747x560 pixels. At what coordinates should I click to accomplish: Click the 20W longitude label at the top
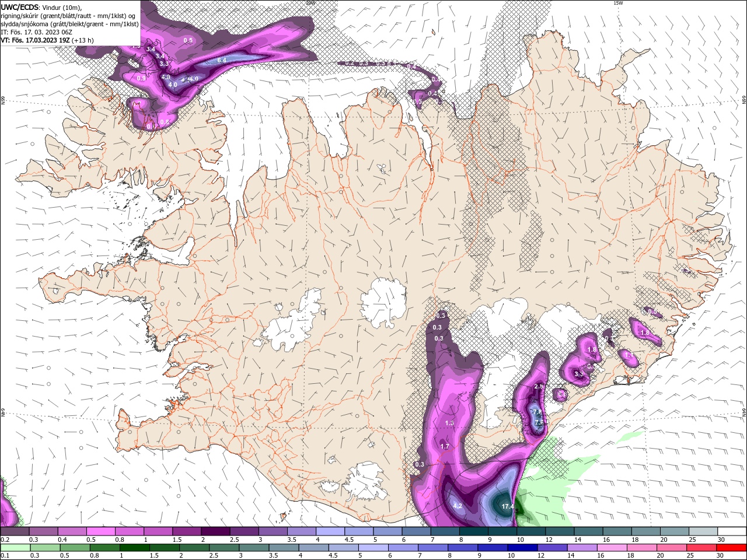(x=310, y=3)
